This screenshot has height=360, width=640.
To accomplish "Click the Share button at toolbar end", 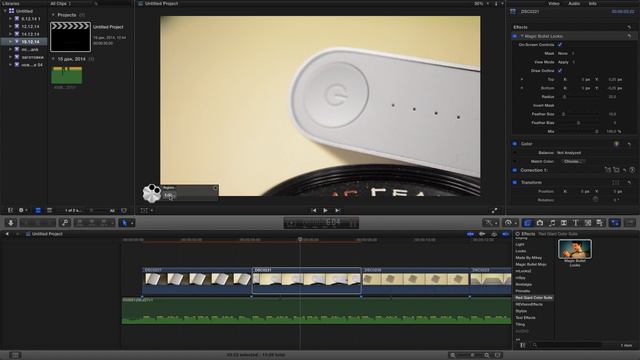I will 630,223.
